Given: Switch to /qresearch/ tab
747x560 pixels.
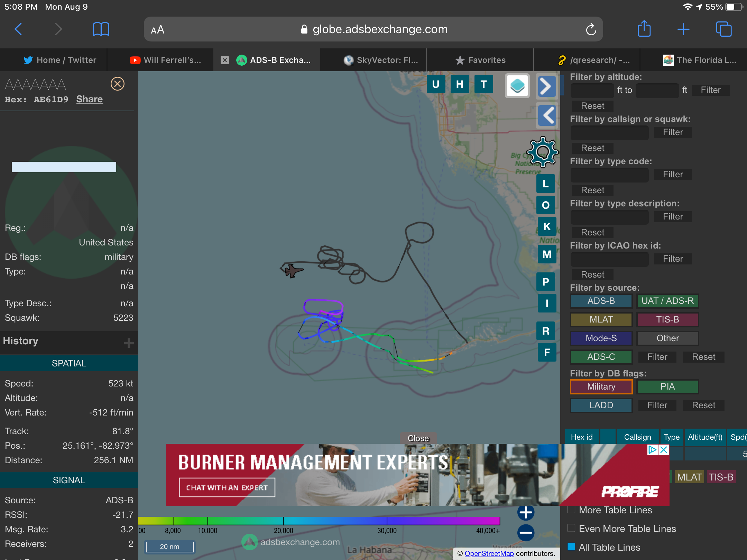Looking at the screenshot, I should click(594, 60).
